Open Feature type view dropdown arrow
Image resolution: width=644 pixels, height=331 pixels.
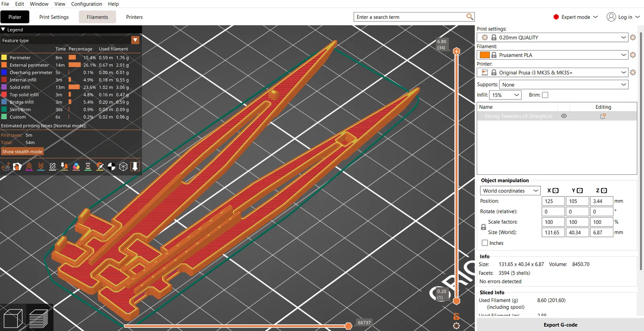135,40
